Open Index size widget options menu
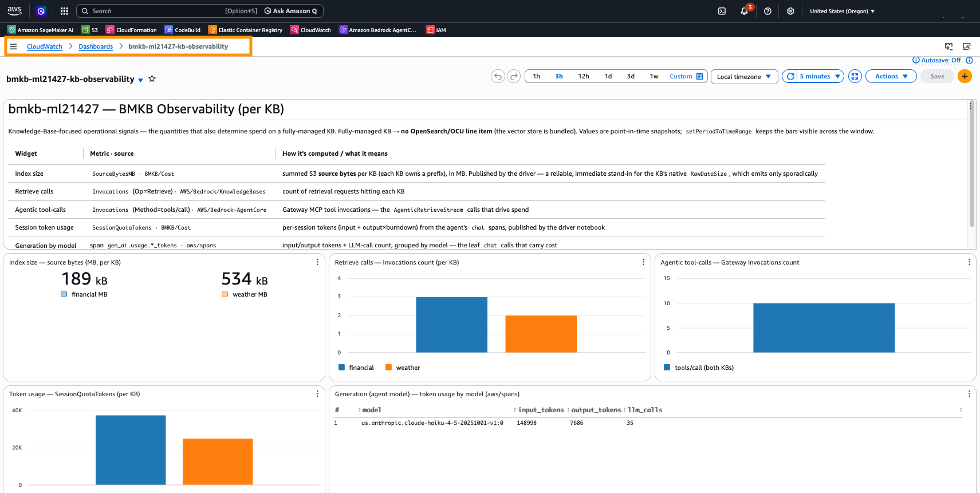 [317, 262]
